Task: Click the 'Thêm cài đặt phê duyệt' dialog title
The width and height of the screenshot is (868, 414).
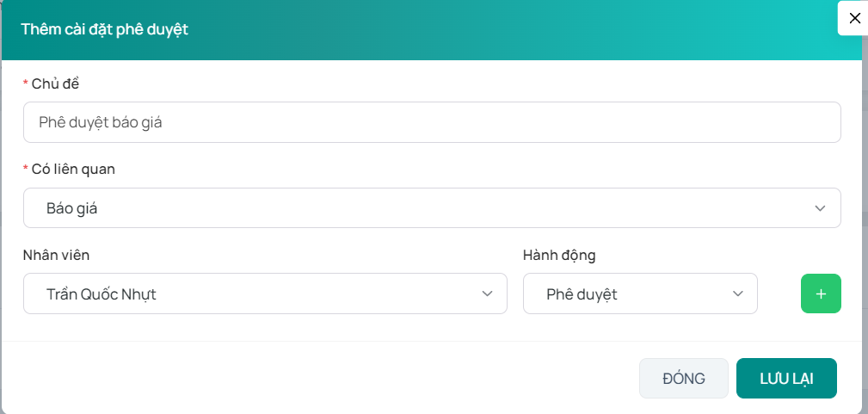Action: pos(105,29)
